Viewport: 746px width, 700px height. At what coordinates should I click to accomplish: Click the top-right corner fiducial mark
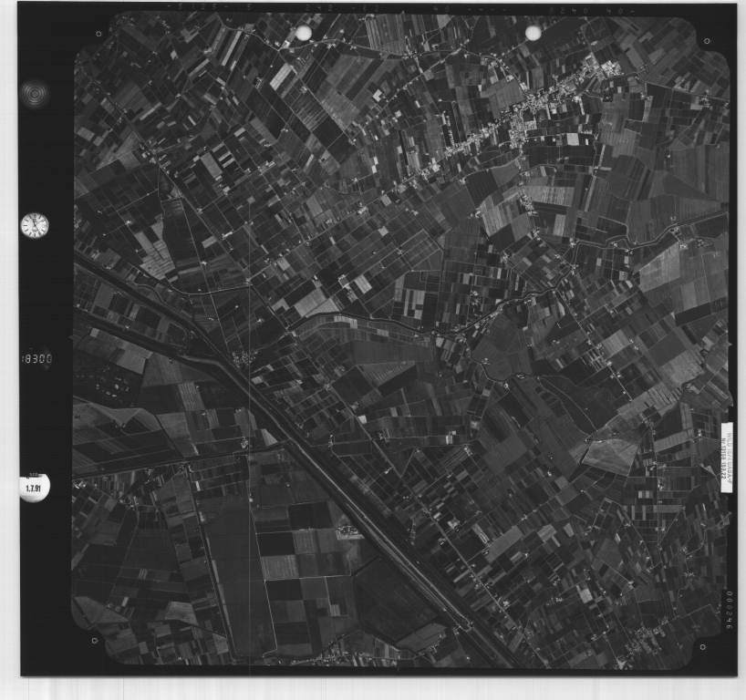click(706, 41)
